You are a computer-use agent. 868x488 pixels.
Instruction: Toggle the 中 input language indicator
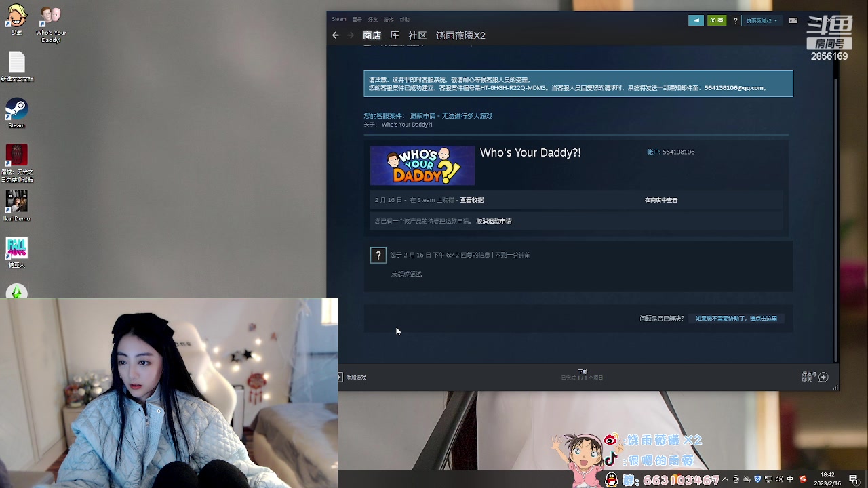pyautogui.click(x=791, y=479)
